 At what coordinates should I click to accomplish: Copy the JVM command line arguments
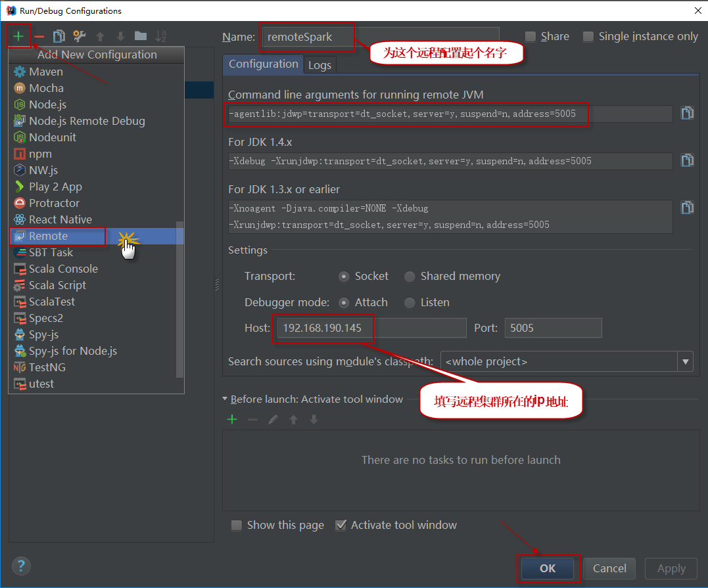click(687, 113)
